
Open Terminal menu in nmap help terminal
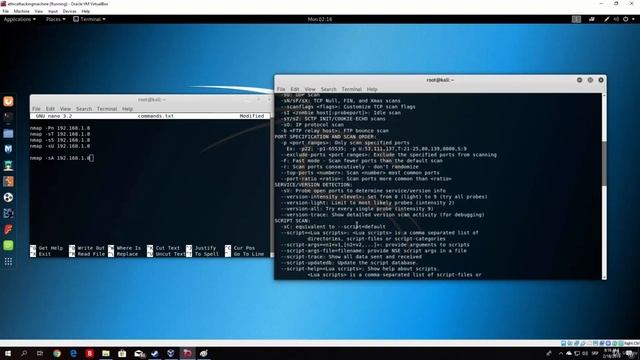point(351,89)
